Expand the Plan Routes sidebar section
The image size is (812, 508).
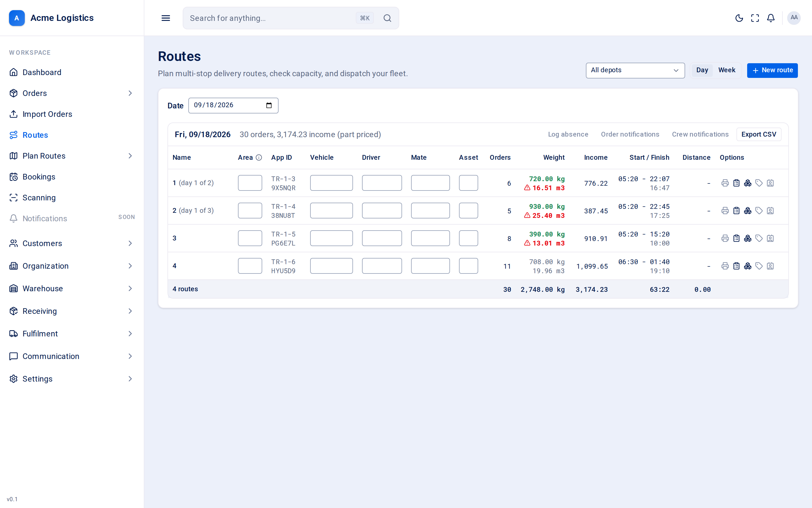[x=72, y=156]
